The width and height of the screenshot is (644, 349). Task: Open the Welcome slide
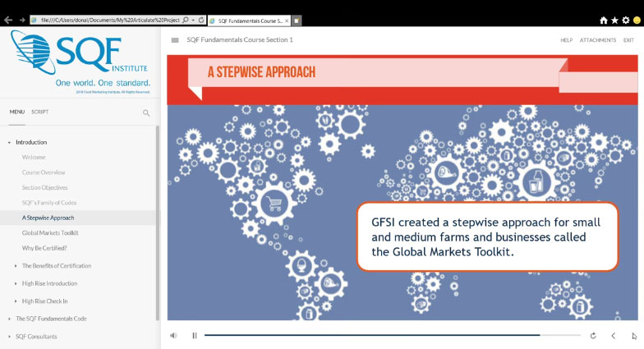point(34,158)
